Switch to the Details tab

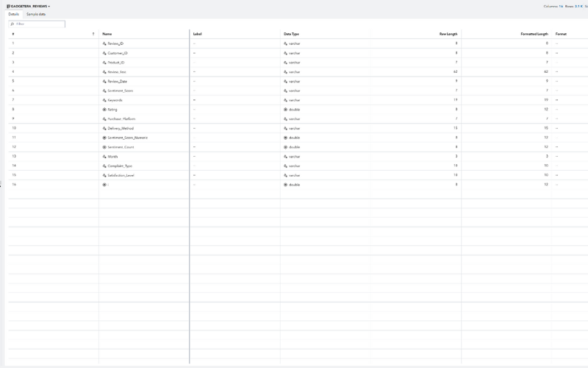coord(13,14)
